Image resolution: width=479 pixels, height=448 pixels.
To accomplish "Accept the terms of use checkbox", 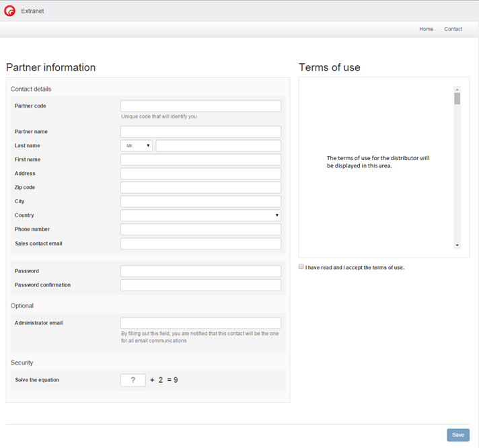I will [x=301, y=267].
